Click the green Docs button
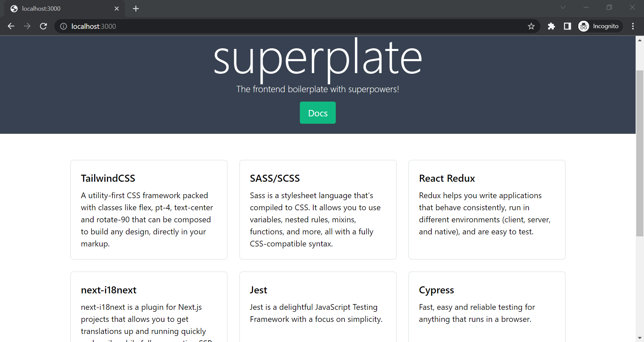 318,113
